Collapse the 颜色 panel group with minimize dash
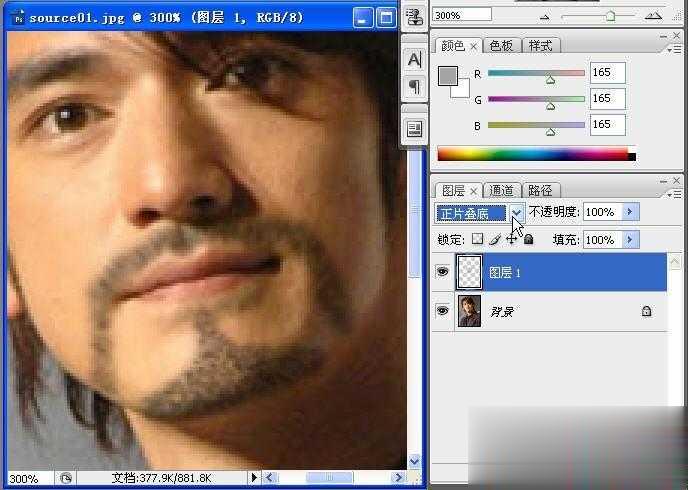The height and width of the screenshot is (490, 688). 663,36
